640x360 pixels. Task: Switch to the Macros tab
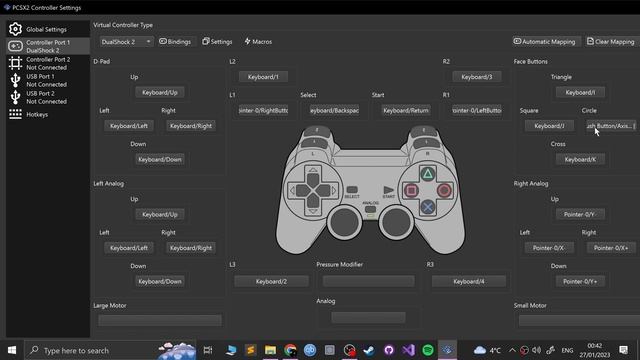(258, 42)
